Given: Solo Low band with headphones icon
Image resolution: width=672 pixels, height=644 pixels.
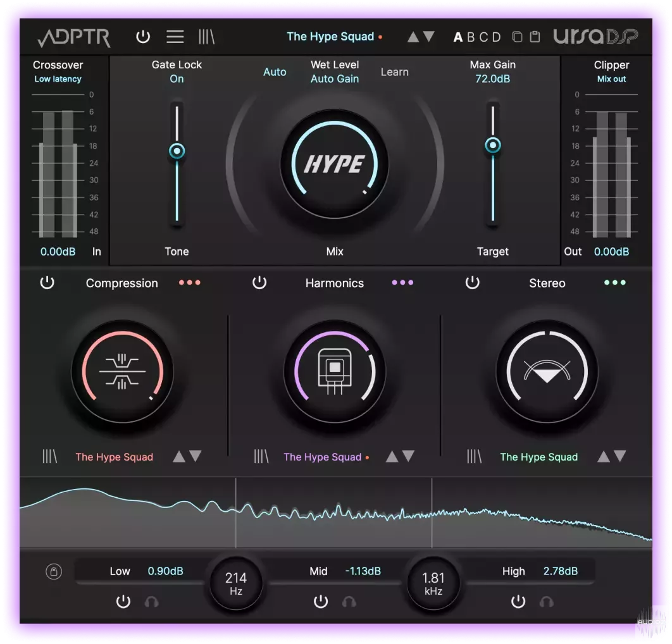Looking at the screenshot, I should pos(151,602).
